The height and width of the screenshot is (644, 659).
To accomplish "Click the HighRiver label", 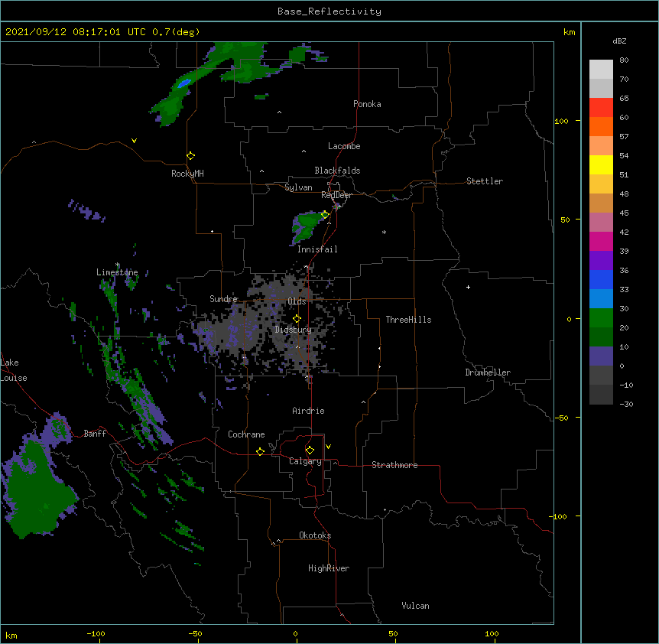I will tap(329, 568).
